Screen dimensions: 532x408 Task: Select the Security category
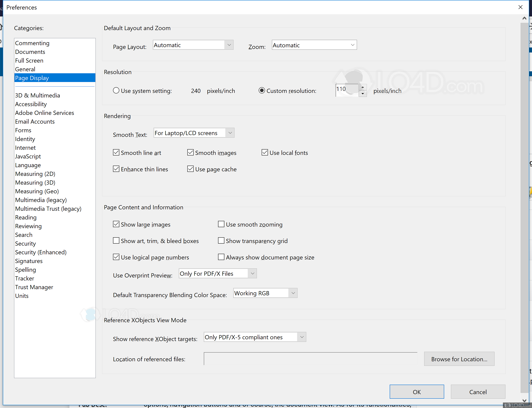[25, 243]
